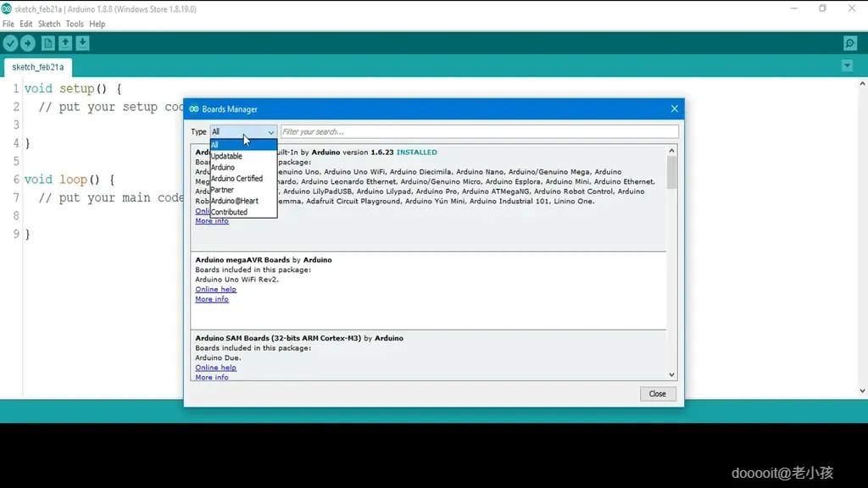Open the Tools menu
The image size is (868, 488).
75,24
